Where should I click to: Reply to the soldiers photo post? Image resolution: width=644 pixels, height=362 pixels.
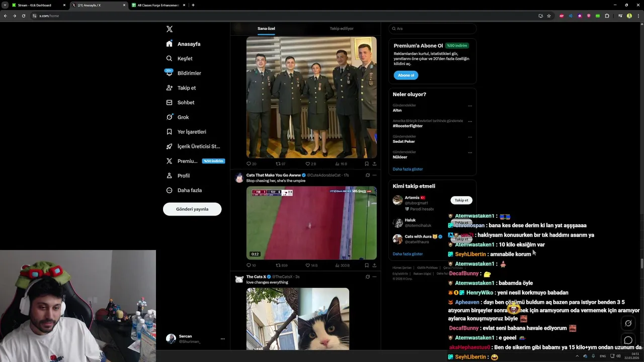(x=251, y=164)
